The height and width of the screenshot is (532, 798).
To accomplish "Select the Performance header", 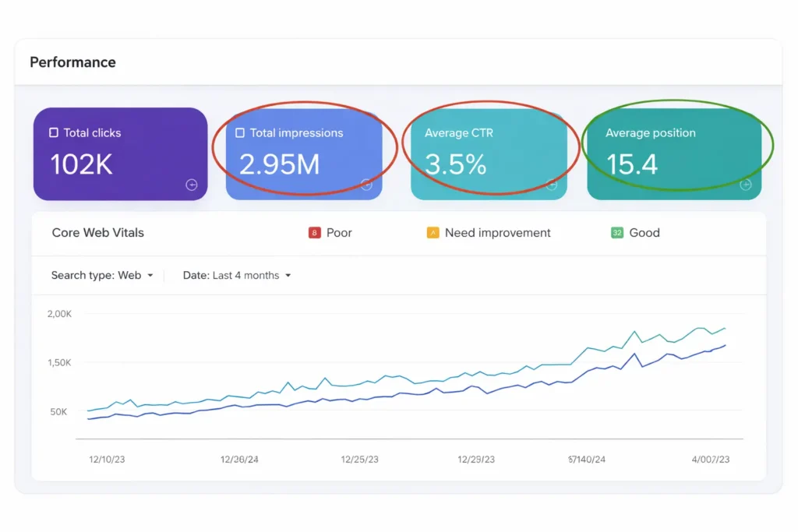I will (x=72, y=62).
